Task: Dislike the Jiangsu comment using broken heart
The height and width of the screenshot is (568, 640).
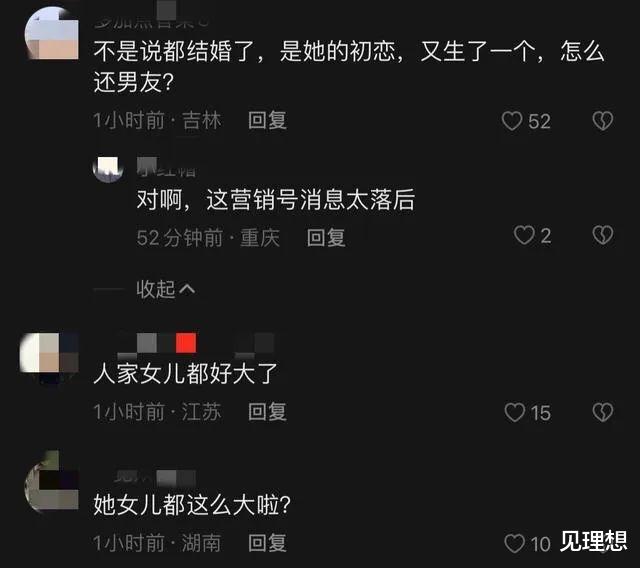Action: coord(602,412)
